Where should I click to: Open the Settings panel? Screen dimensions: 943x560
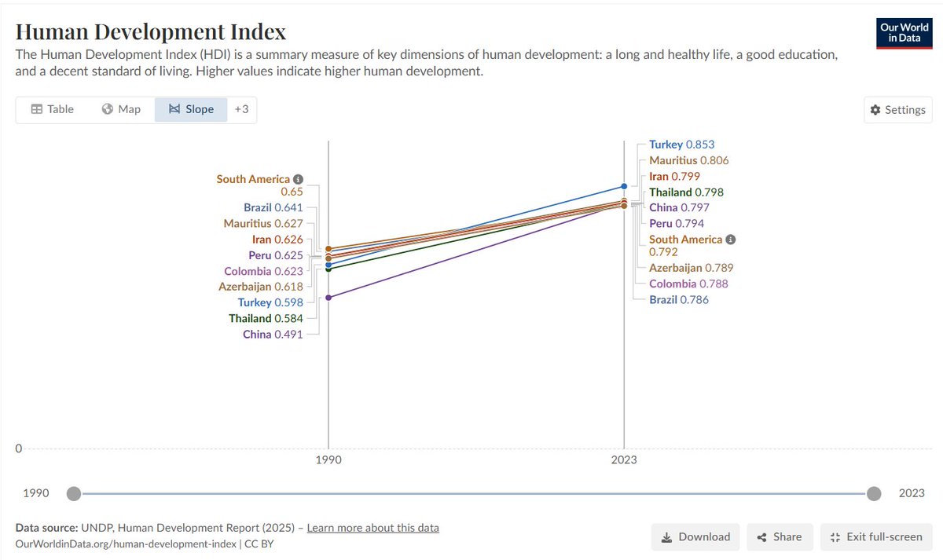897,110
